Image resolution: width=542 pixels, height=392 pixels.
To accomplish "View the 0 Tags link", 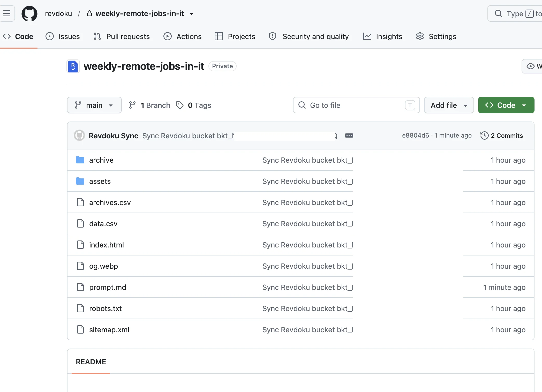I will [193, 105].
